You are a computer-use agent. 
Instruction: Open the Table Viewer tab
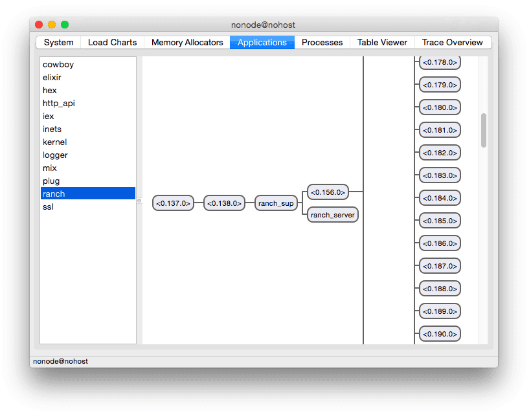click(382, 43)
